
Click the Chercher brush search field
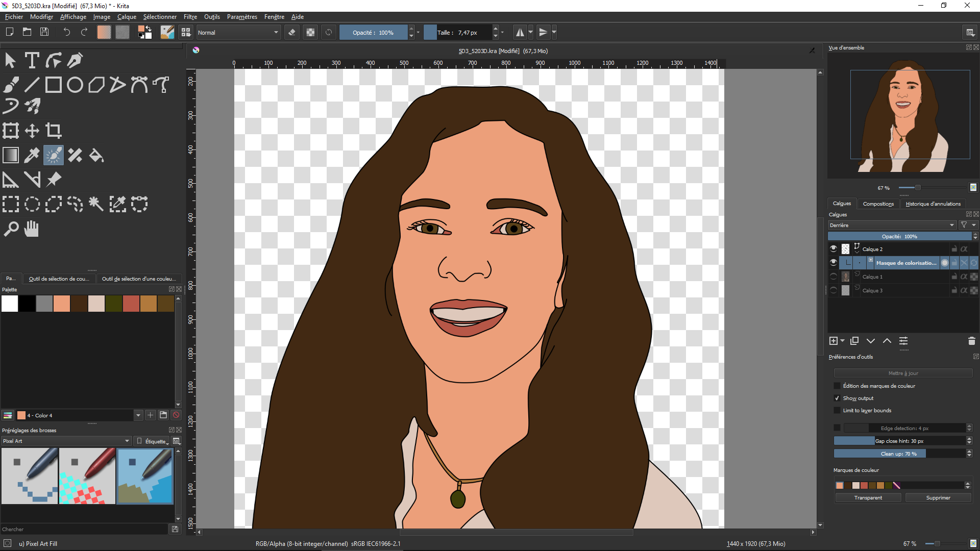[x=84, y=529]
